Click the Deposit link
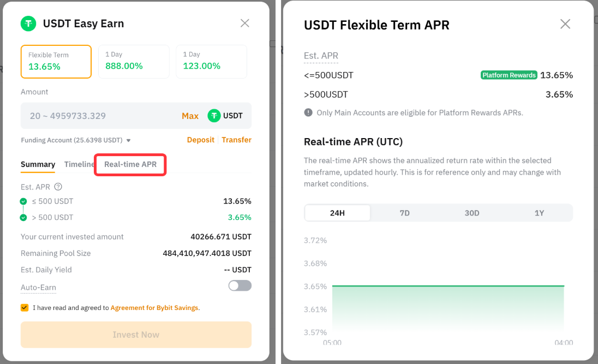 pos(200,140)
